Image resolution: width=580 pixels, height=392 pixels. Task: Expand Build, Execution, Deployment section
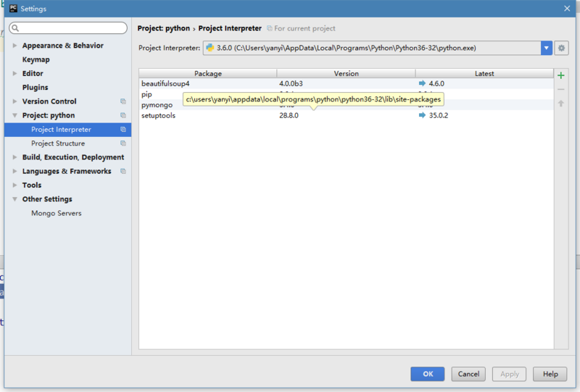pos(14,157)
